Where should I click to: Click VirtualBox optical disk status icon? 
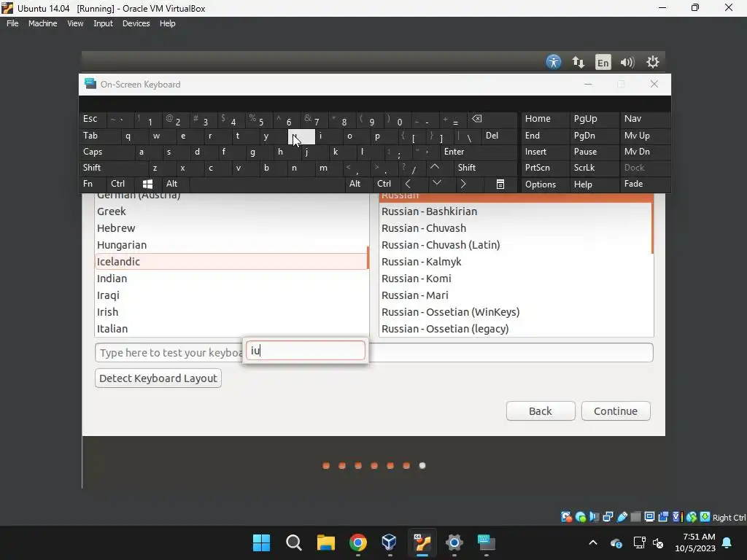[x=580, y=517]
